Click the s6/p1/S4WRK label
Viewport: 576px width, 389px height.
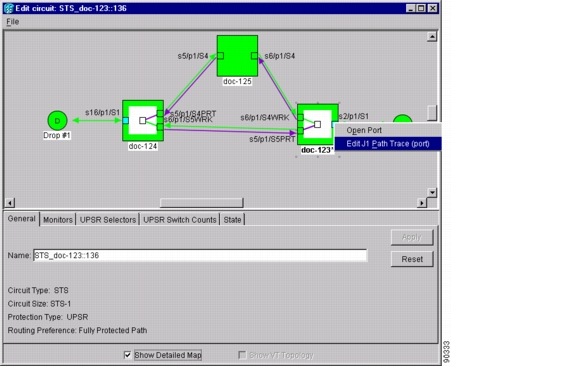point(265,118)
